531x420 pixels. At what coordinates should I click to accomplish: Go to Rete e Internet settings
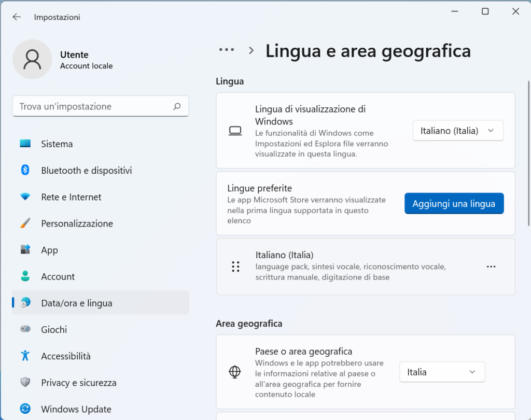point(71,197)
